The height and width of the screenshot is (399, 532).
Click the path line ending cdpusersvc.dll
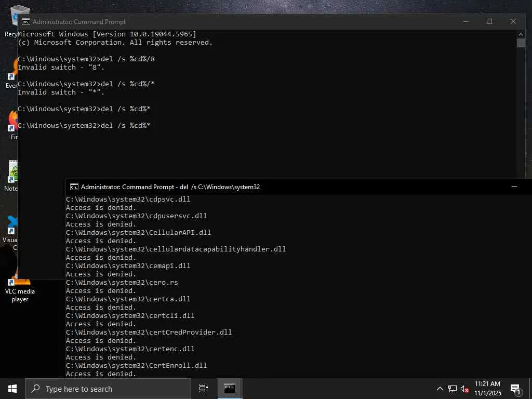[137, 216]
